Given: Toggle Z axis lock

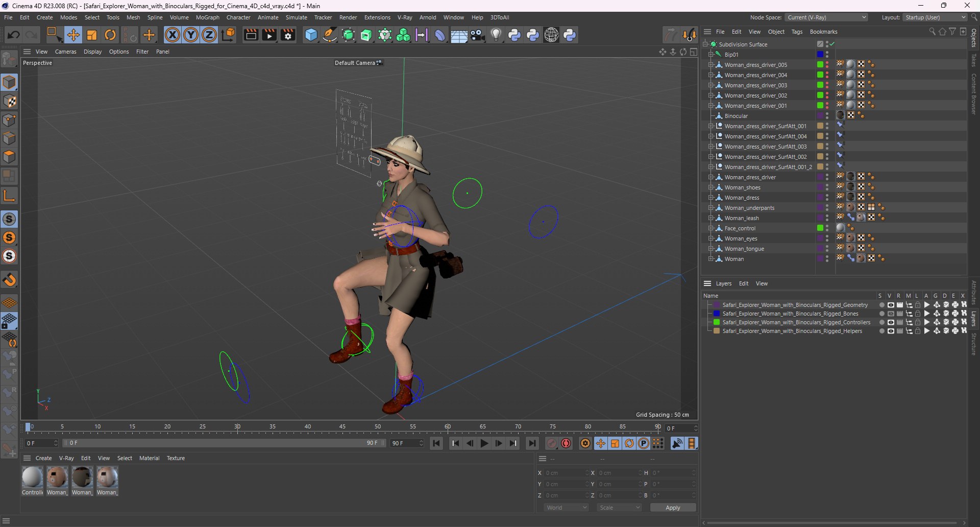Looking at the screenshot, I should 209,35.
